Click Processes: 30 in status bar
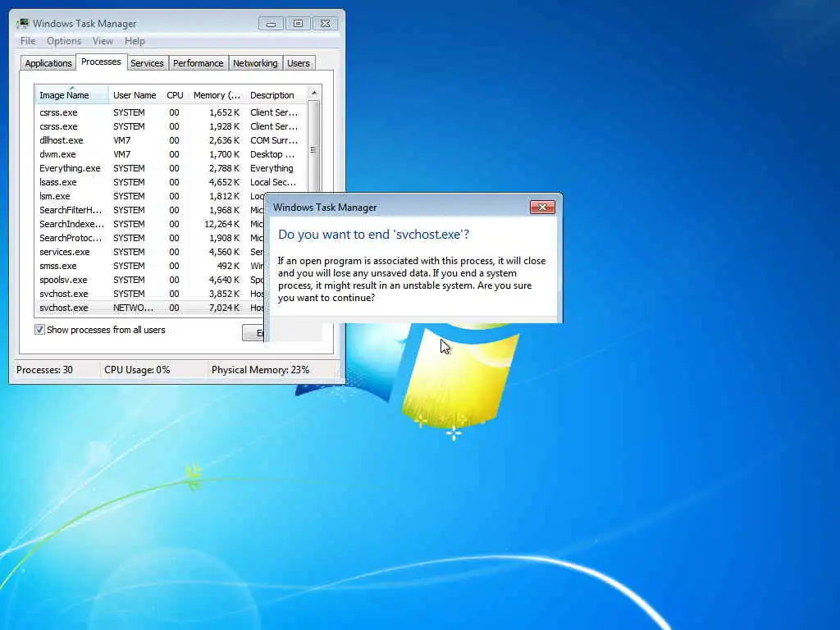Screen dimensions: 840x630 pyautogui.click(x=44, y=370)
